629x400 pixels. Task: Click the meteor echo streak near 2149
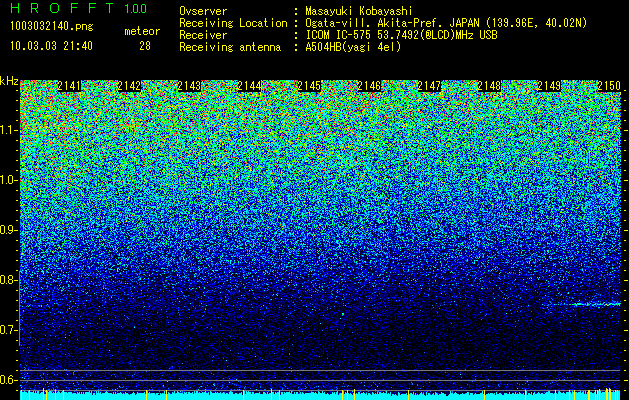click(582, 304)
